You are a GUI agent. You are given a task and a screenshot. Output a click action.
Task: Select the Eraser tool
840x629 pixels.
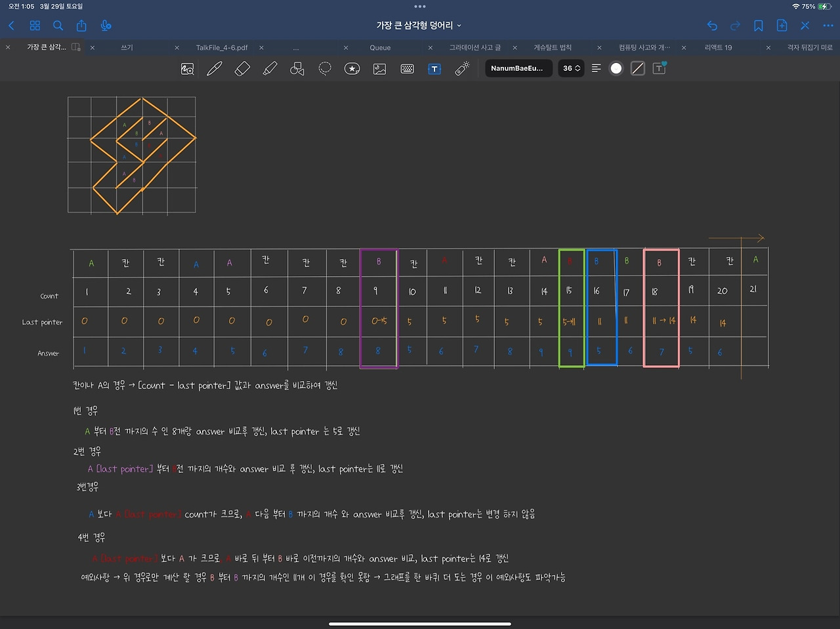pos(242,68)
